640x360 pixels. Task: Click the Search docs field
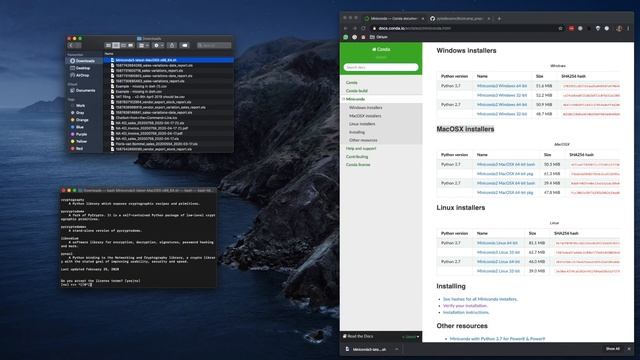click(x=381, y=67)
